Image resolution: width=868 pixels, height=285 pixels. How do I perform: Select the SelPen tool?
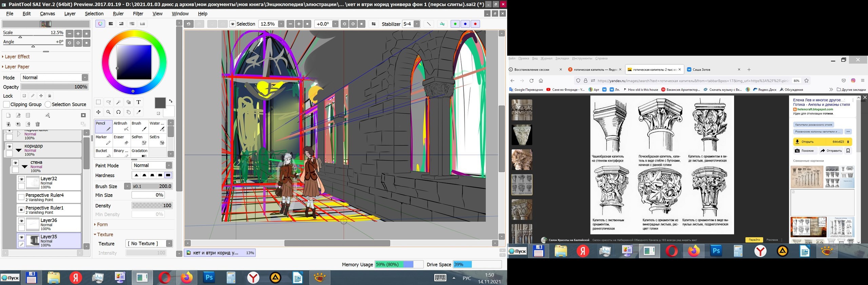[139, 140]
